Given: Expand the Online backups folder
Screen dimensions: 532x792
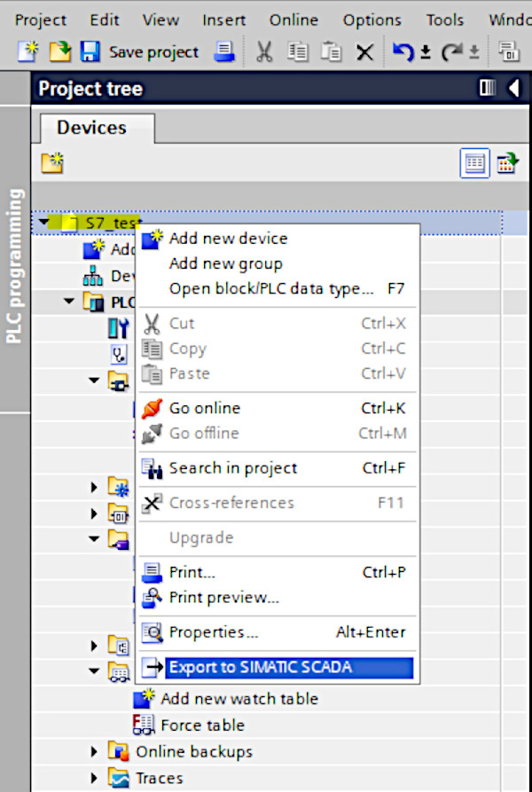Looking at the screenshot, I should 94,751.
